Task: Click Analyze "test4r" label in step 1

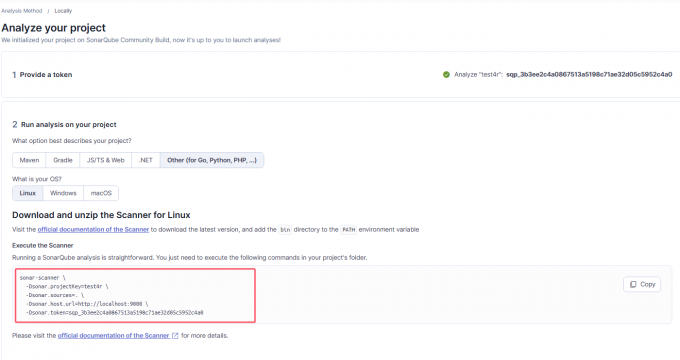Action: pos(478,75)
